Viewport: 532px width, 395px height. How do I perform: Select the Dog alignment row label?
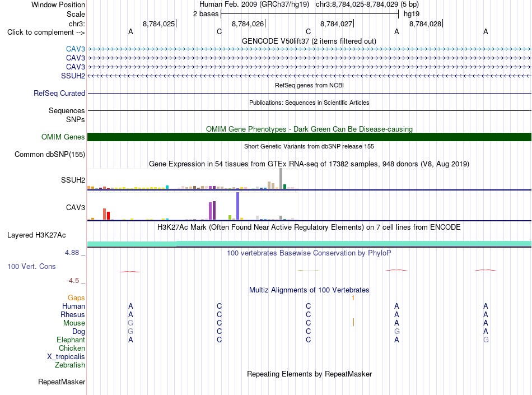[x=78, y=332]
